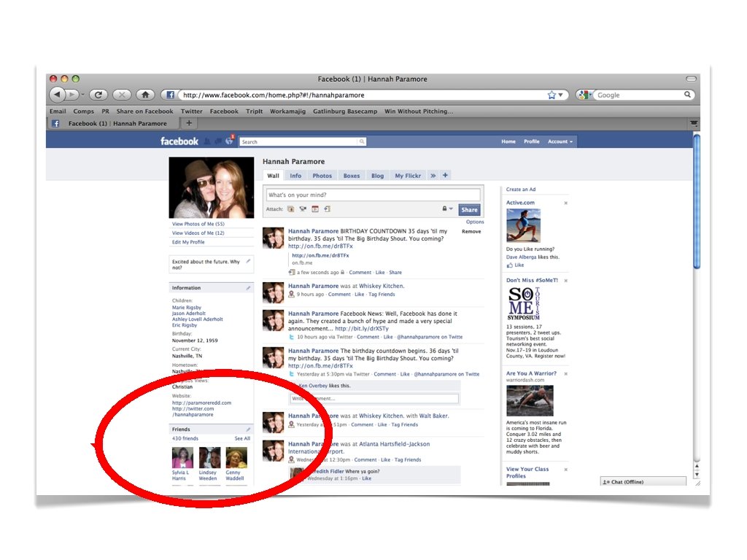Click the What's on your mind field
The height and width of the screenshot is (560, 747).
[373, 195]
